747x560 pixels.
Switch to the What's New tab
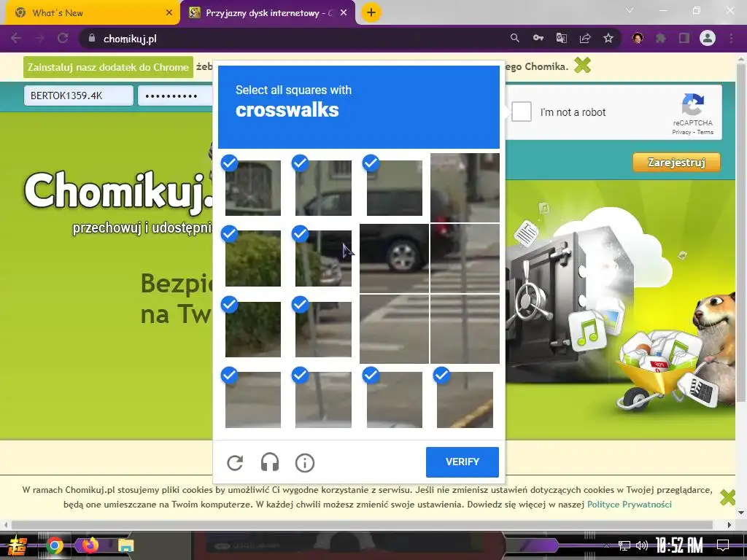pos(93,13)
